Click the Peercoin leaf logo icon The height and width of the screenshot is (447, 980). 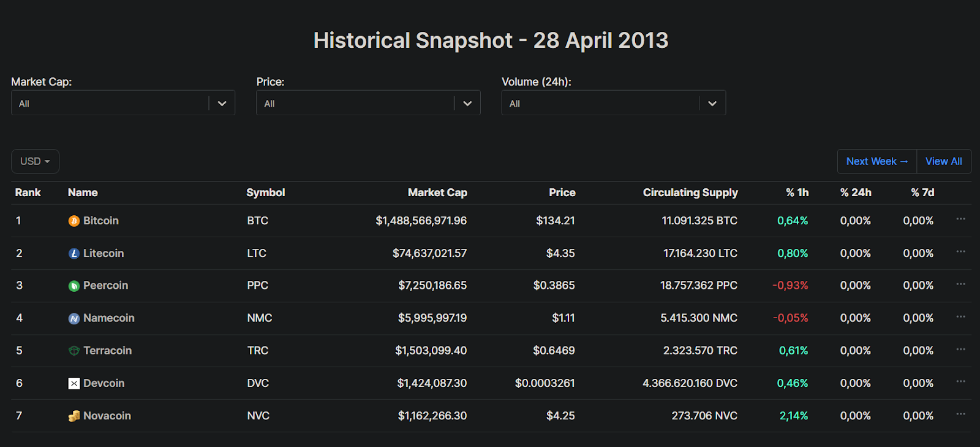pyautogui.click(x=74, y=286)
